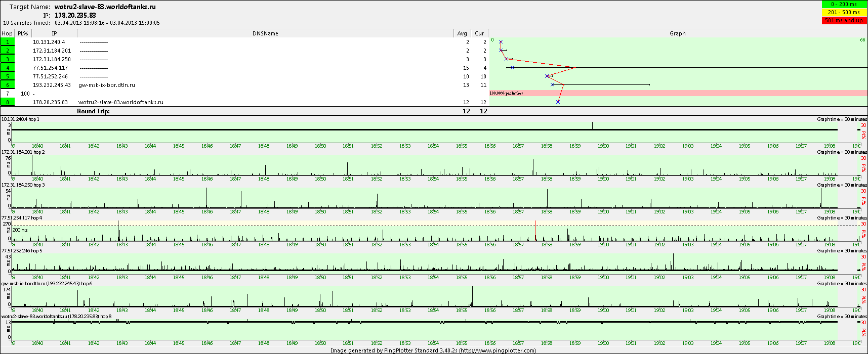868x354 pixels.
Task: Select gw-msk-ix-bor.dtln.ru in the hop 6 row
Action: (x=107, y=85)
